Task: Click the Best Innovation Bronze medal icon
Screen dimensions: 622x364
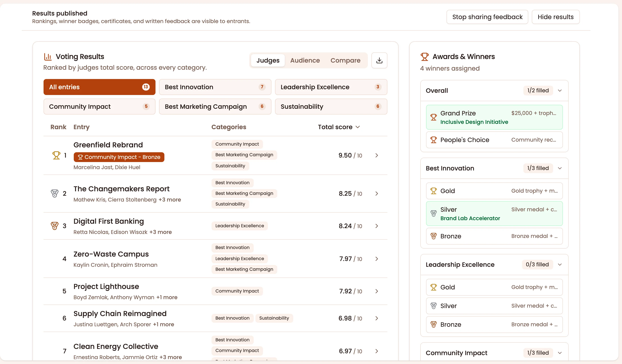Action: (x=433, y=236)
